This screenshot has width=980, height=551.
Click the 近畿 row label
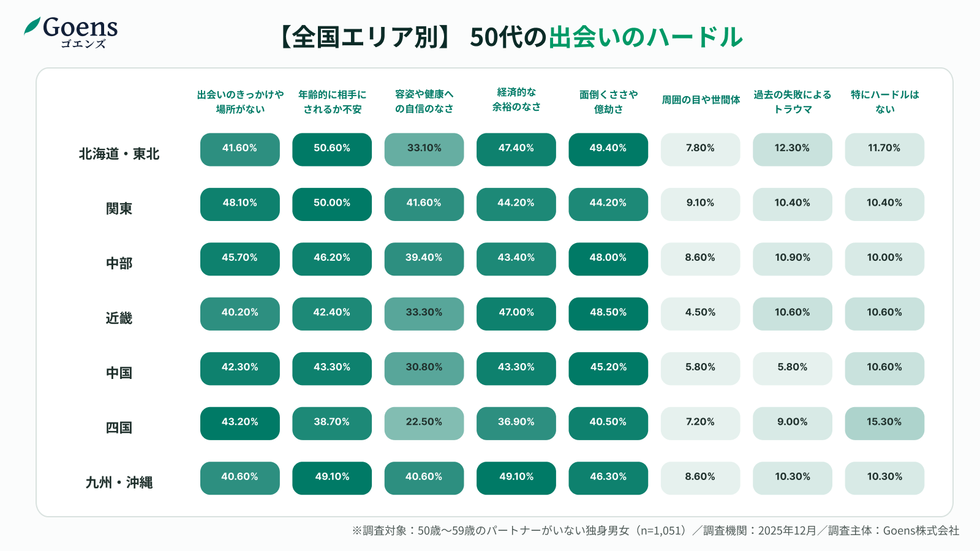[119, 318]
